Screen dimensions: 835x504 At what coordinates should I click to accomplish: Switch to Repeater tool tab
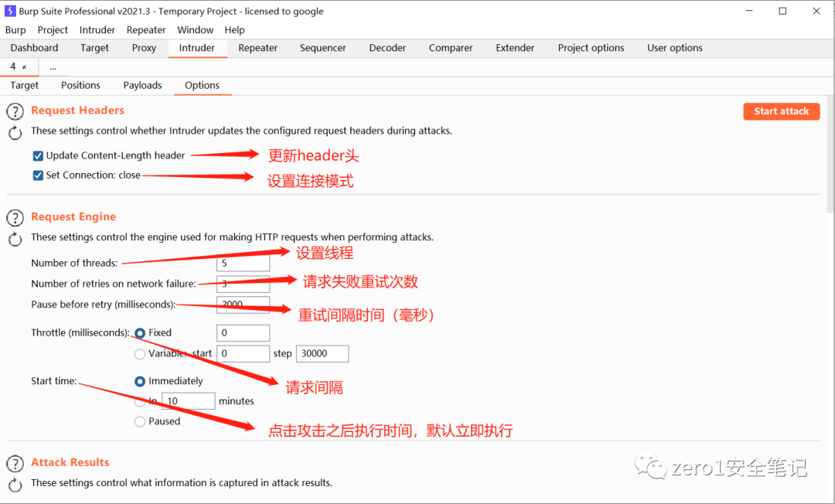257,48
